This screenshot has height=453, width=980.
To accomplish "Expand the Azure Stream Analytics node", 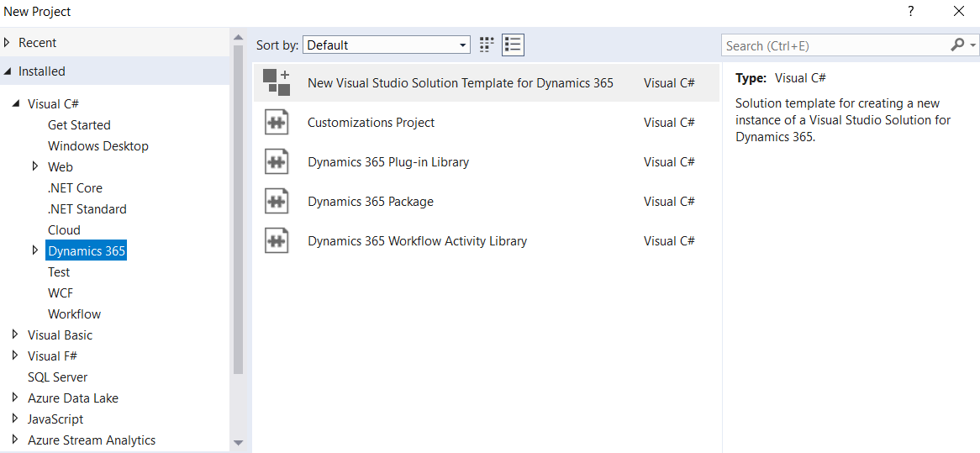I will tap(15, 440).
